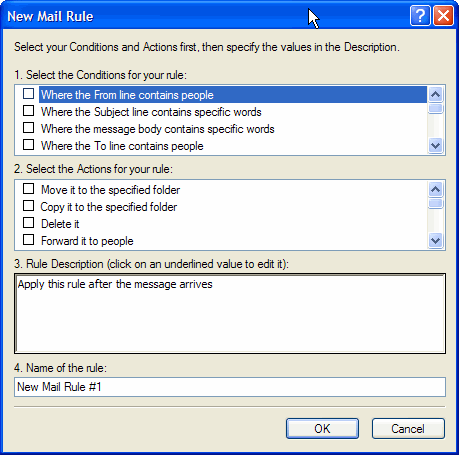The image size is (459, 455).
Task: Click inside the Rule Description box
Action: tap(230, 314)
